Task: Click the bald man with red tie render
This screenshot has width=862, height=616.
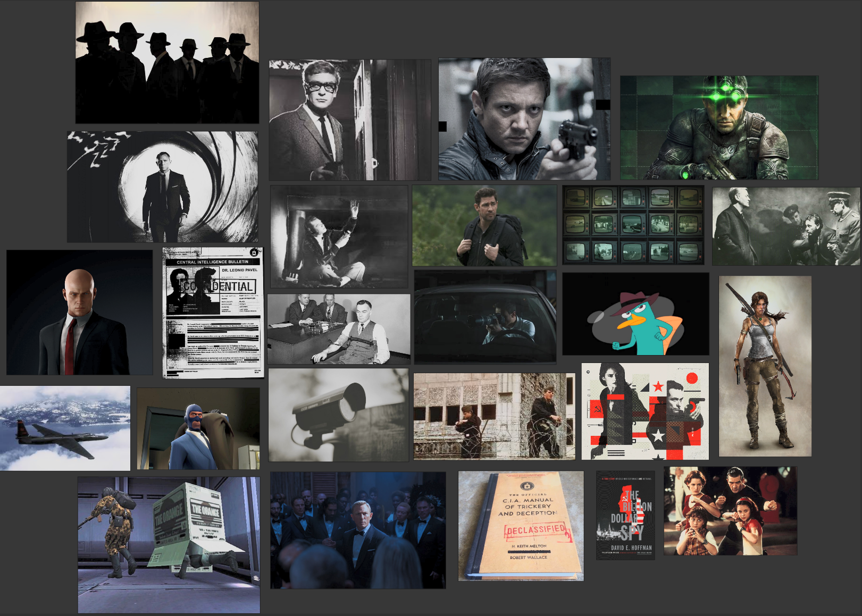Action: [80, 313]
